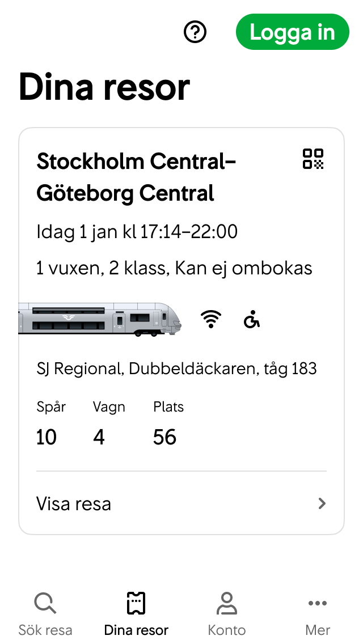Open Visa resa for the journey
The height and width of the screenshot is (644, 363).
tap(74, 503)
